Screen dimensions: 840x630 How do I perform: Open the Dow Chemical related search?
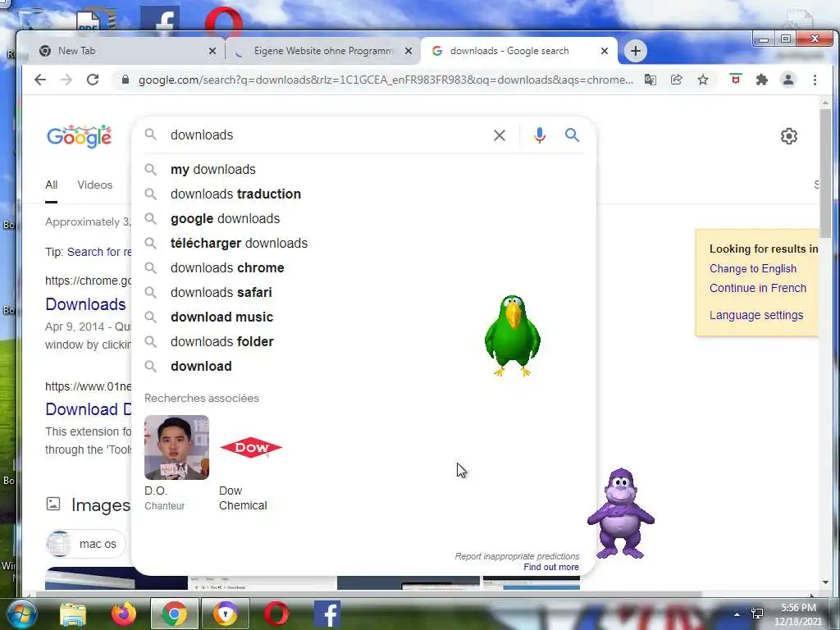[x=250, y=463]
